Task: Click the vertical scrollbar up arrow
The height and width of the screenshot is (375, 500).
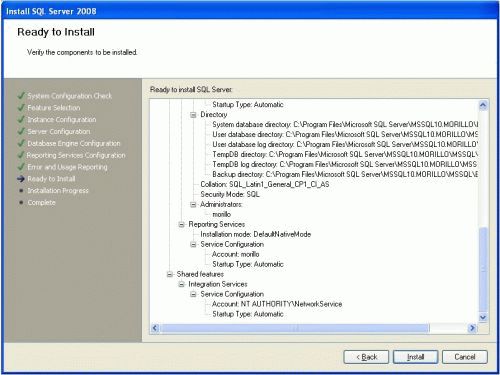Action: [483, 105]
